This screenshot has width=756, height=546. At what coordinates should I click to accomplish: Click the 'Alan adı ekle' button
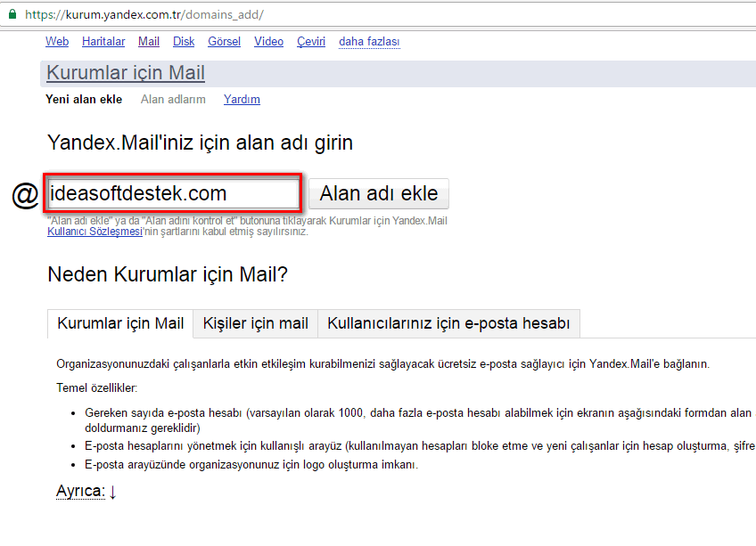[379, 193]
